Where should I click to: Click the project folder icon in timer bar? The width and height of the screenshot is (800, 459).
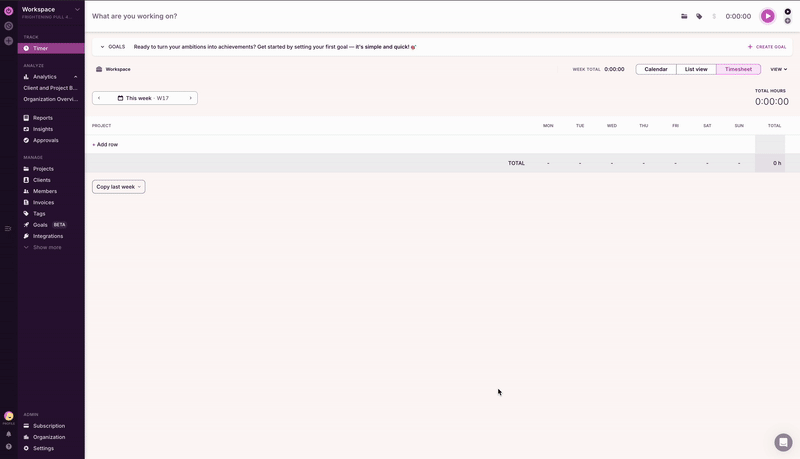684,16
